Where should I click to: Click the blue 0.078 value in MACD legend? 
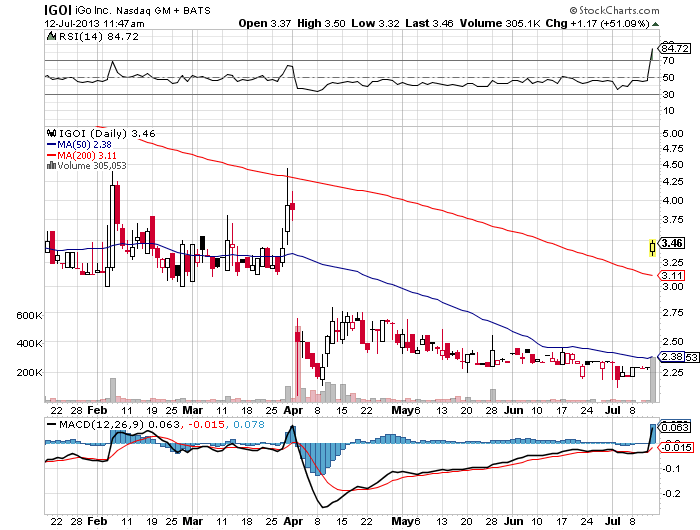click(249, 424)
